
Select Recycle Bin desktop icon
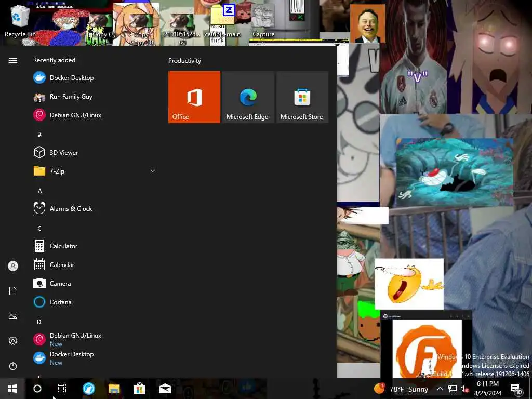point(20,22)
